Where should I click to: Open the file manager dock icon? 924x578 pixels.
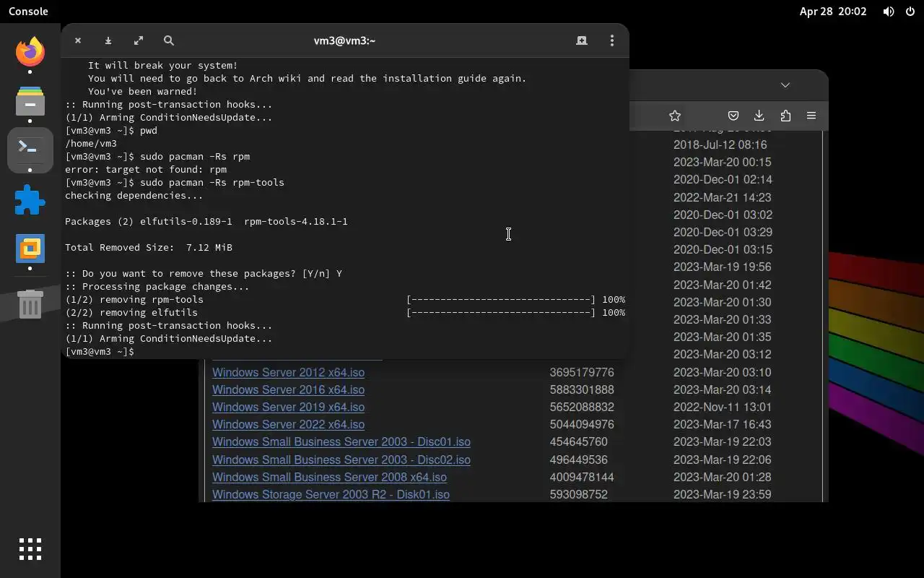[30, 102]
